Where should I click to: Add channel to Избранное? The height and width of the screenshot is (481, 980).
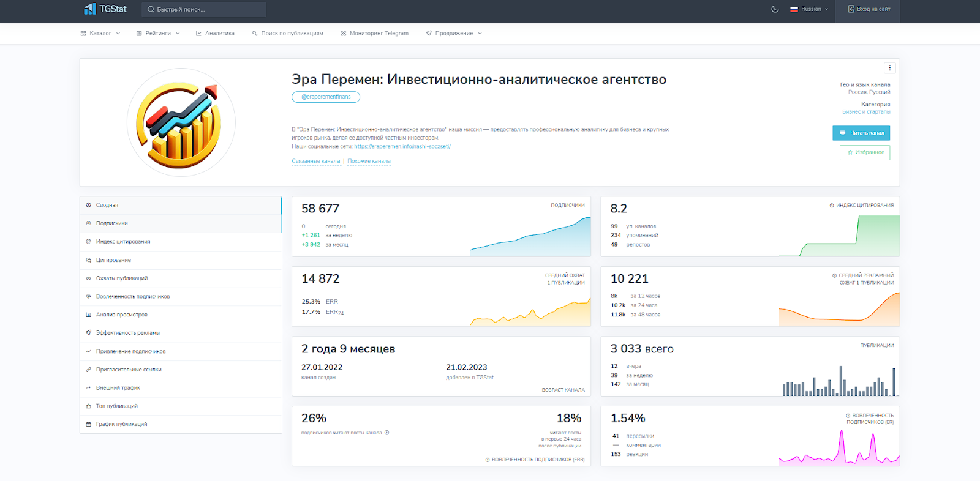click(865, 152)
